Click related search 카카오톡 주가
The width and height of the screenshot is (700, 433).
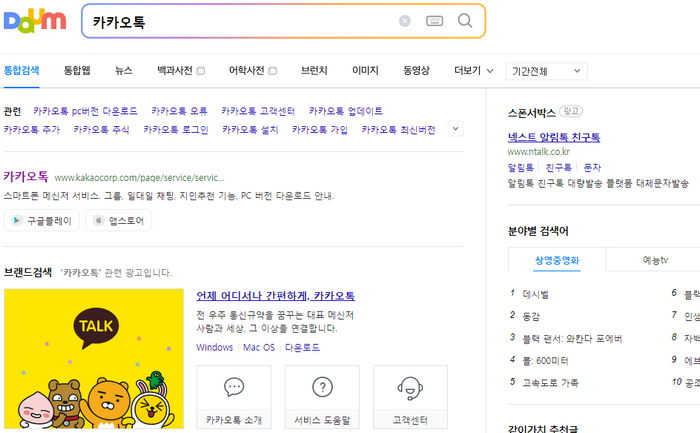pos(32,130)
